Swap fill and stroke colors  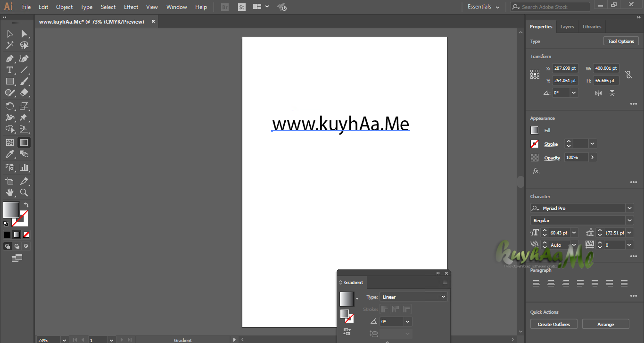(26, 205)
